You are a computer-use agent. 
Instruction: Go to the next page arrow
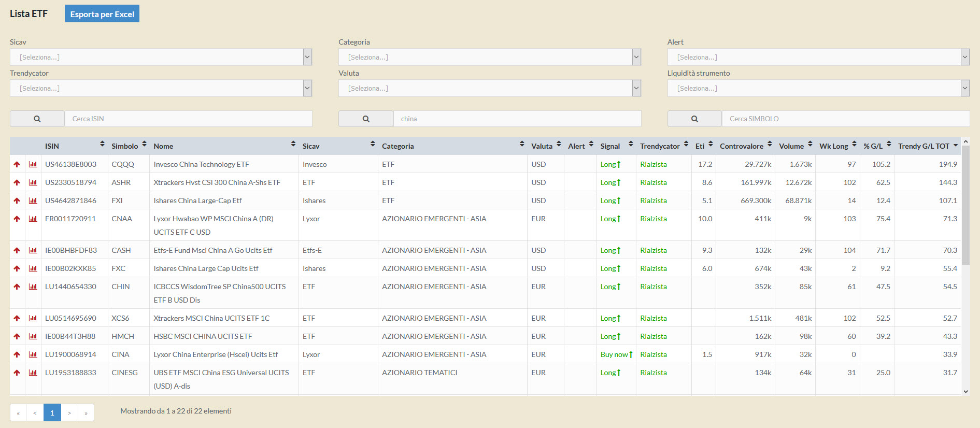(x=69, y=412)
